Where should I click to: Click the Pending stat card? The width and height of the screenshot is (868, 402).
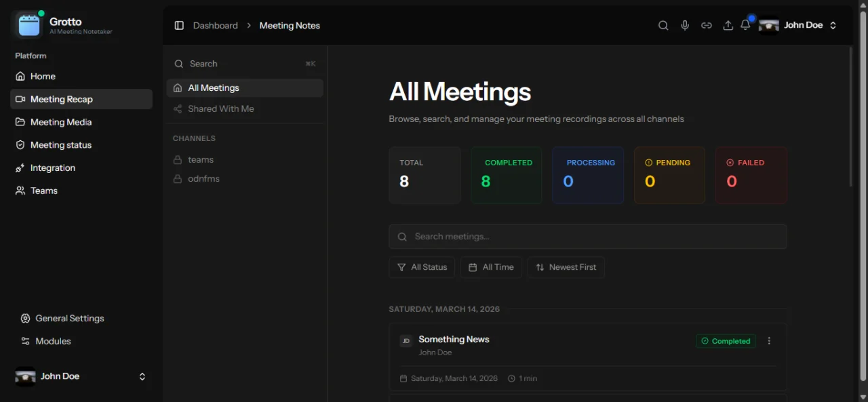click(669, 175)
